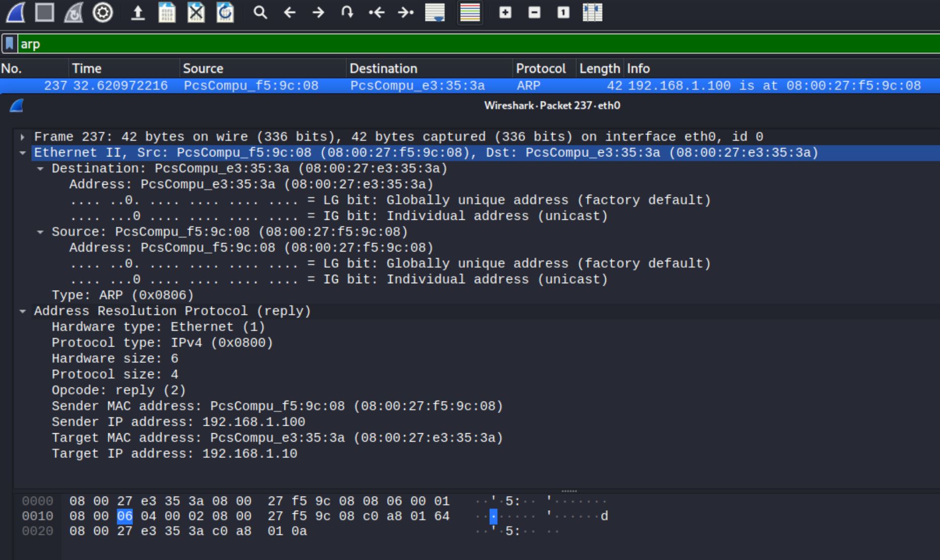The width and height of the screenshot is (940, 560).
Task: Collapse the Source subtree
Action: (40, 232)
